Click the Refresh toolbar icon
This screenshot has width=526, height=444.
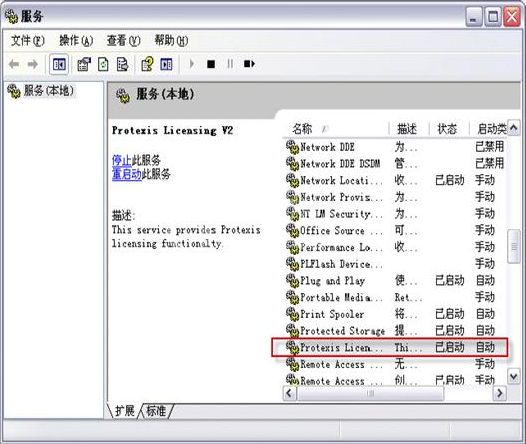pyautogui.click(x=103, y=64)
